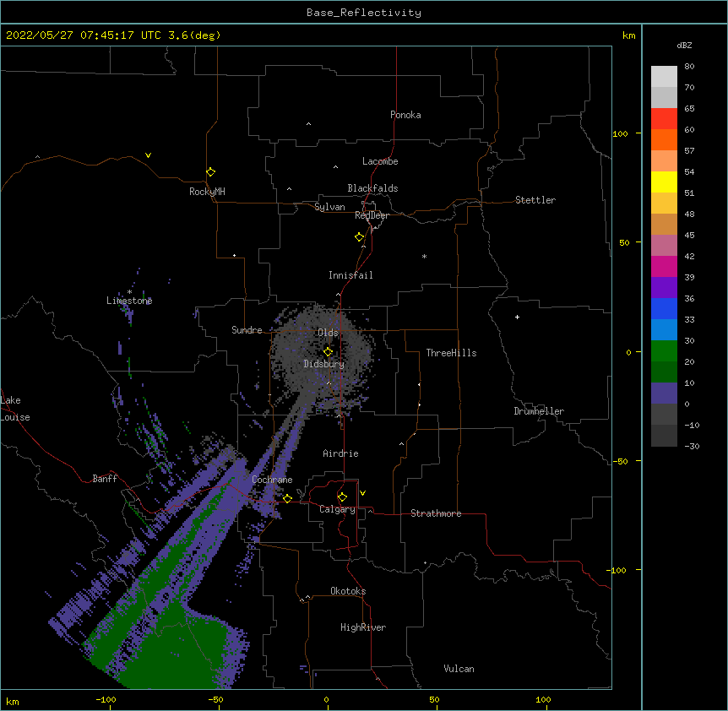Image resolution: width=728 pixels, height=711 pixels.
Task: Click the Airdrie city label
Action: pyautogui.click(x=340, y=453)
